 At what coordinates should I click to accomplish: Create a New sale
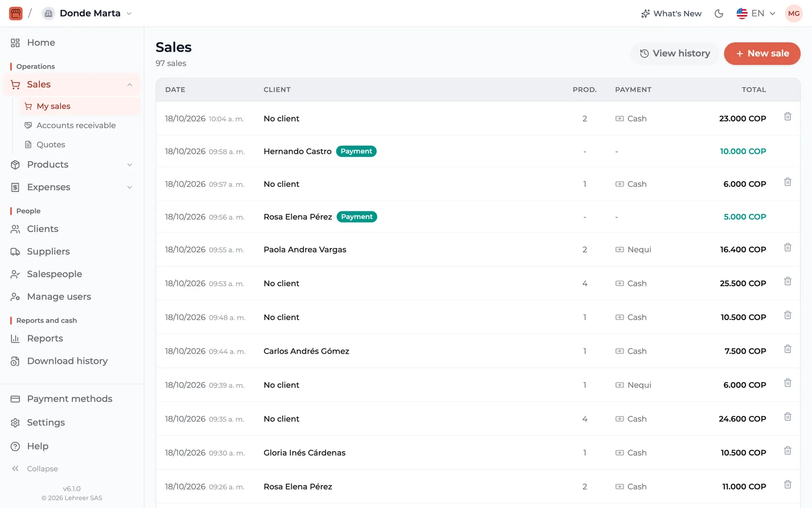(762, 53)
